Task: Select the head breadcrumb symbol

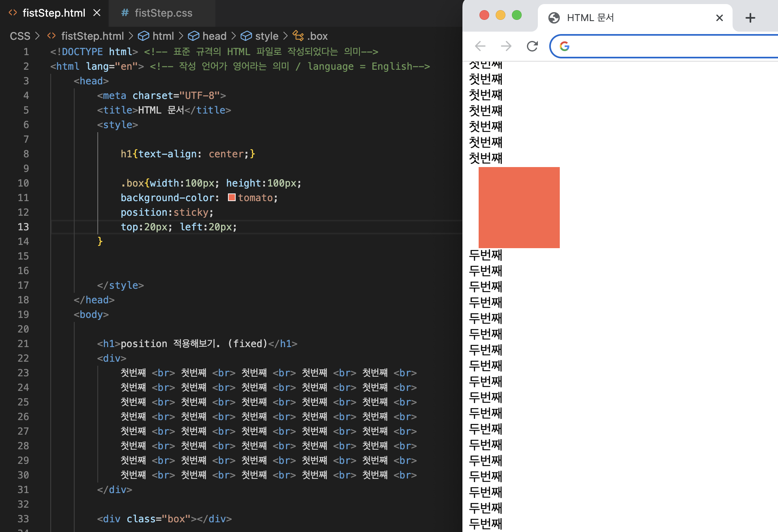Action: (x=214, y=36)
